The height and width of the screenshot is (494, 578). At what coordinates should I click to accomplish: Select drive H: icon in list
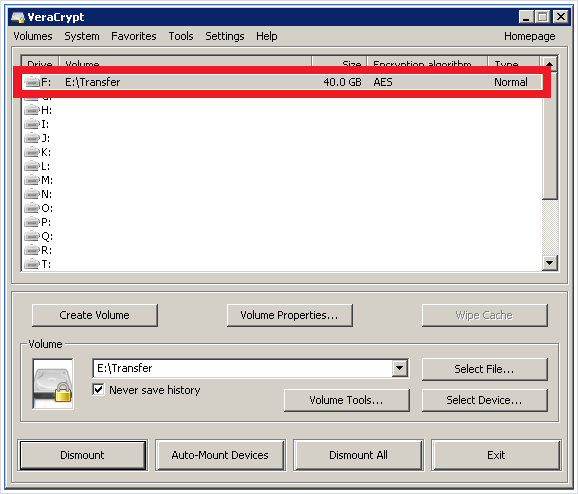click(x=32, y=110)
